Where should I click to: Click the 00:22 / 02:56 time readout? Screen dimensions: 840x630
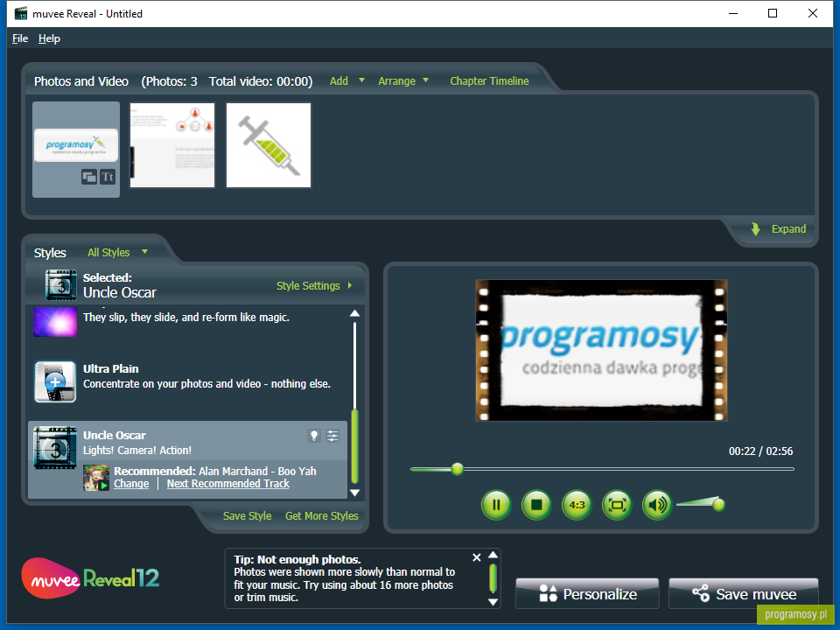760,451
